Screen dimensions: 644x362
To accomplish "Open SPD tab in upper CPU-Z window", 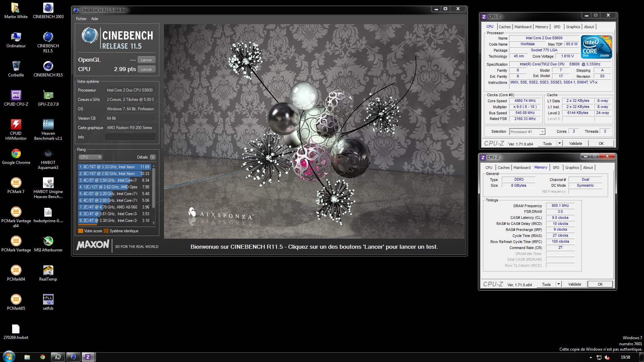I will click(557, 27).
